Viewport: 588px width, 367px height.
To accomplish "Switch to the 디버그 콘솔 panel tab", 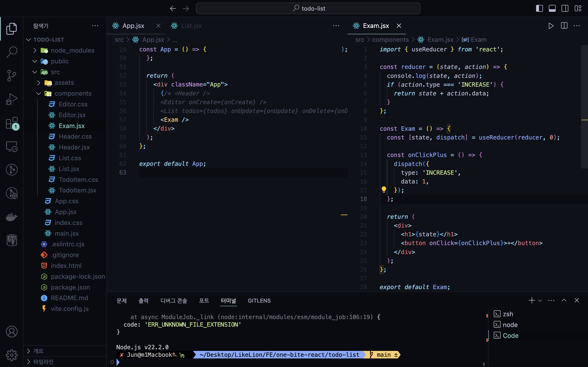I will point(174,301).
